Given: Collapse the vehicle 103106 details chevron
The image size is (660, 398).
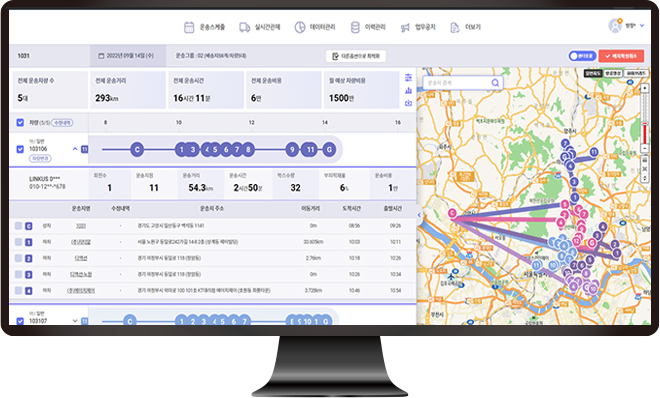Looking at the screenshot, I should click(x=75, y=149).
